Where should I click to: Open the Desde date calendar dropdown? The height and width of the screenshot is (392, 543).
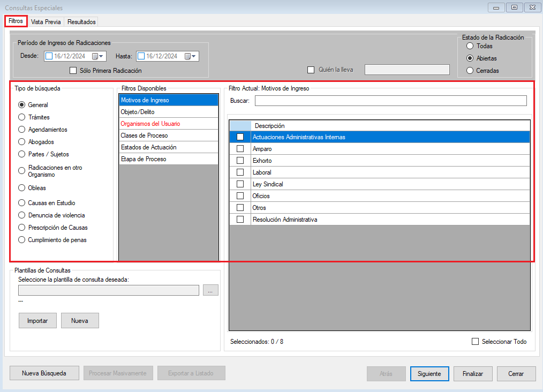click(x=99, y=56)
